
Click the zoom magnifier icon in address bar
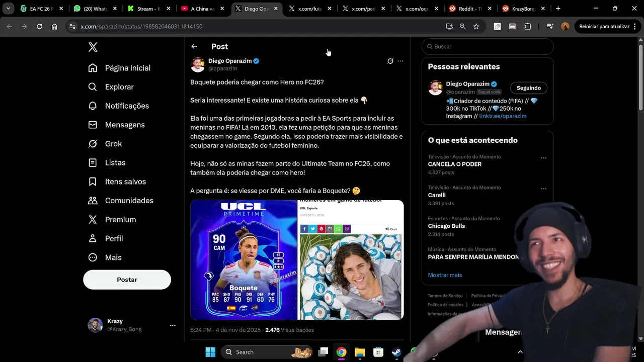[463, 26]
